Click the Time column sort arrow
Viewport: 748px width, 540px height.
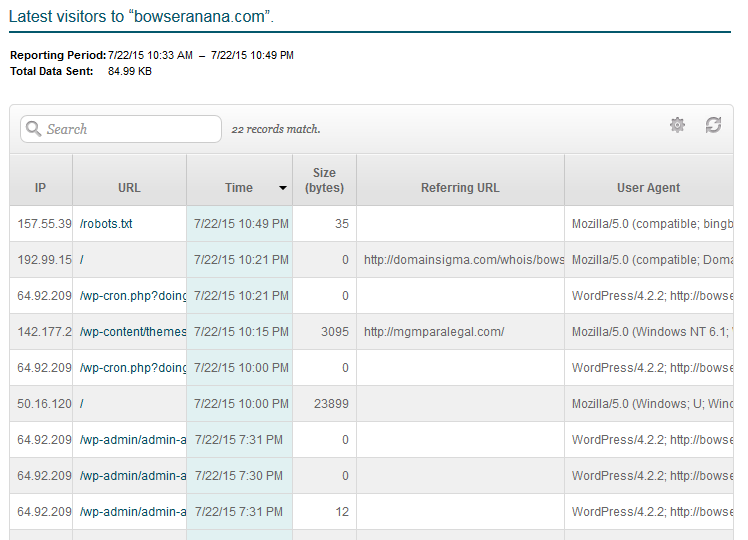(x=282, y=188)
